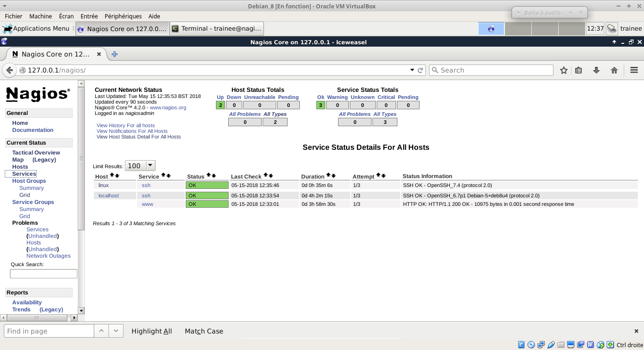
Task: Sort Last Check column ascending arrow
Action: (265, 176)
